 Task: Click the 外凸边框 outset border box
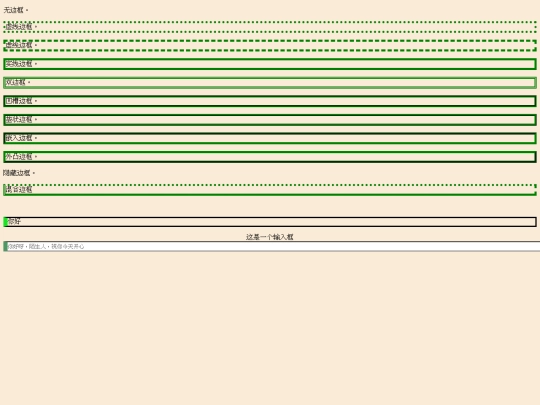pyautogui.click(x=270, y=157)
